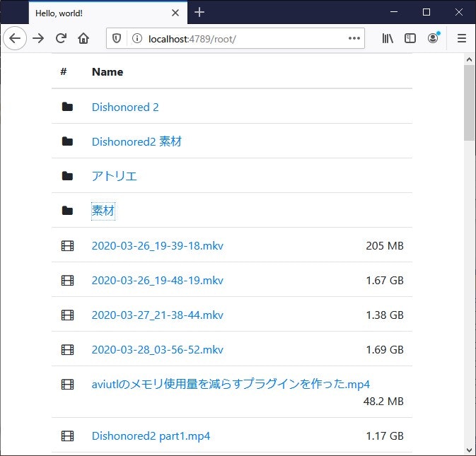Screen dimensions: 476x456
Task: Open the Dishonored 2 folder link
Action: [125, 107]
